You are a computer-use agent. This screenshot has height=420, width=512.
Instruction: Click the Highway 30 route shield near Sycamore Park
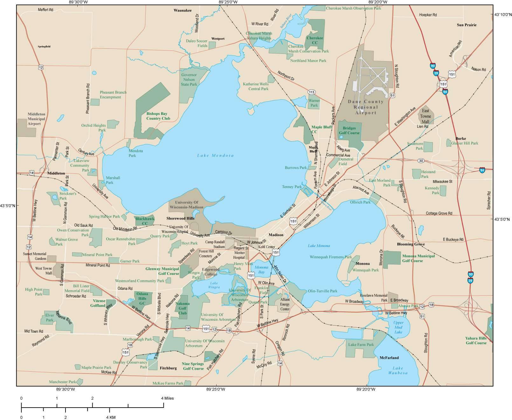(x=420, y=161)
